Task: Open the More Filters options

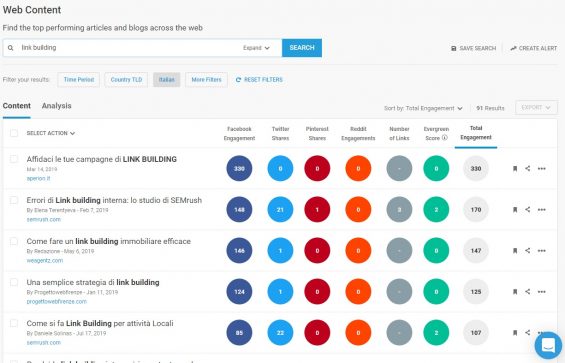Action: (x=206, y=80)
